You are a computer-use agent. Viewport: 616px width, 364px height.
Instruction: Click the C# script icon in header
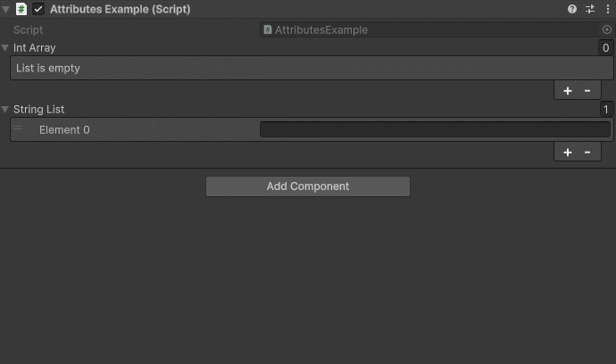(21, 9)
